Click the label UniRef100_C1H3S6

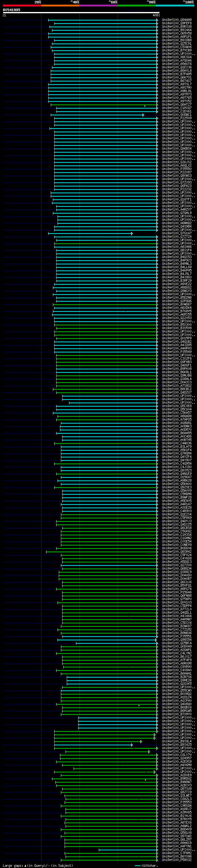(177, 535)
